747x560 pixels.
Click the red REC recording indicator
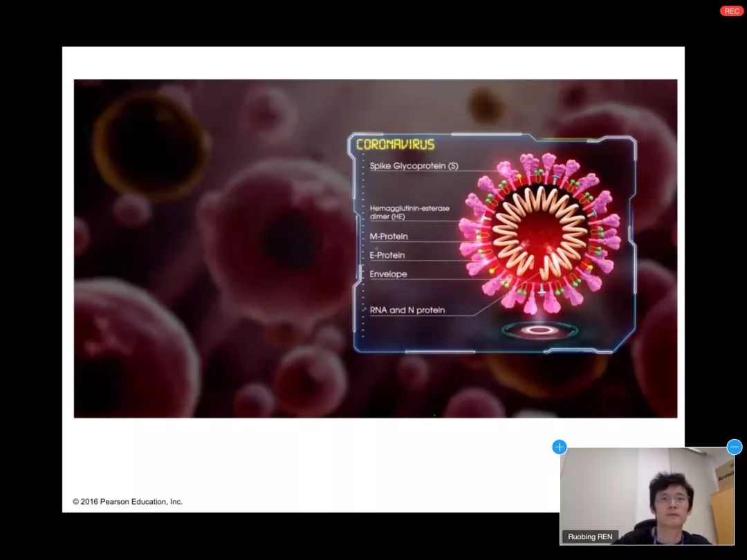point(731,11)
